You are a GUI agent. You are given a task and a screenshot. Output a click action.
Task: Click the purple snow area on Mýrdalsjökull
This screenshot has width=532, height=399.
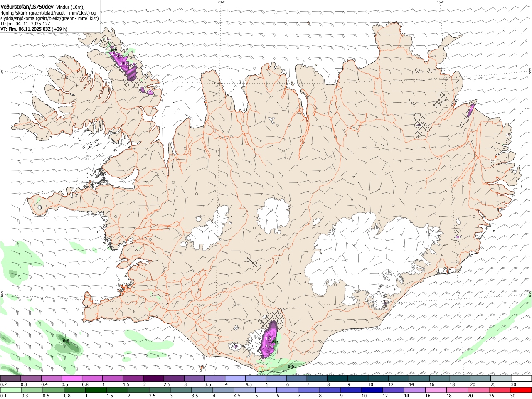click(x=268, y=340)
